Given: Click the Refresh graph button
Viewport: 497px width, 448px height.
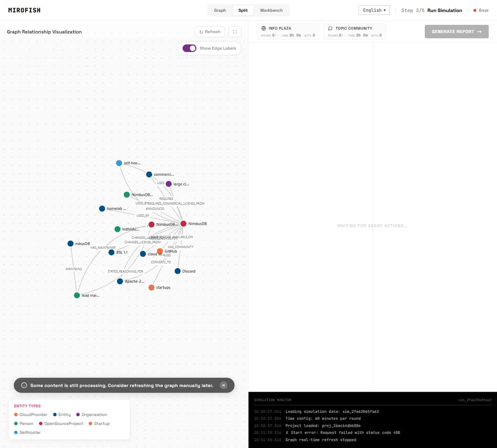Looking at the screenshot, I should point(210,32).
